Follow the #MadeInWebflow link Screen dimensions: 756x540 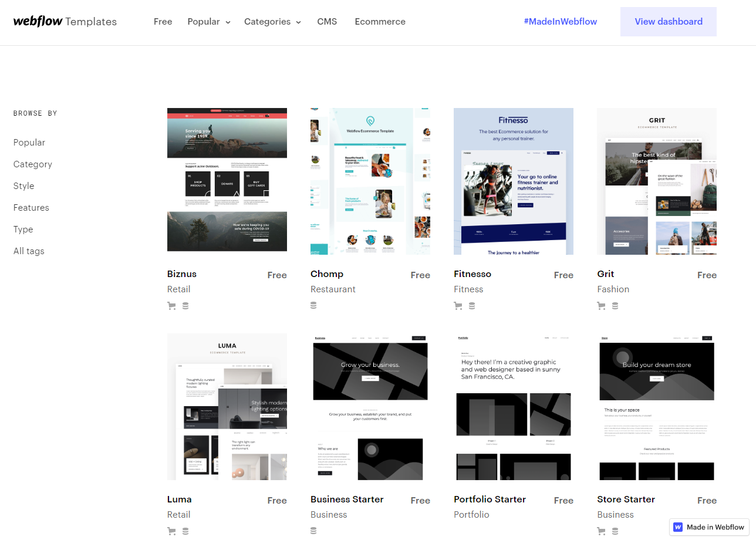(x=561, y=22)
